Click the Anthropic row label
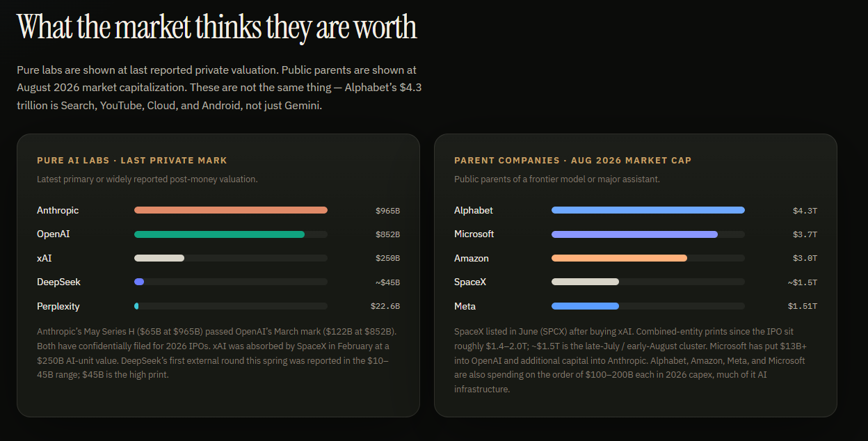 [x=58, y=210]
